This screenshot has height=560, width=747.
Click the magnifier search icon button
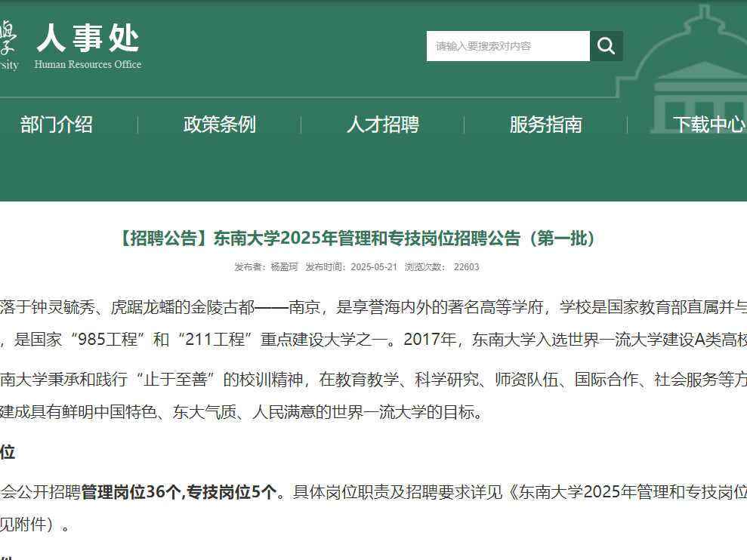[606, 46]
